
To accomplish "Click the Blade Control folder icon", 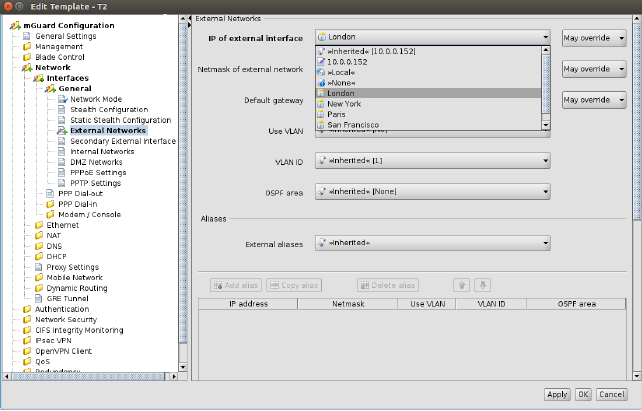I will point(27,57).
